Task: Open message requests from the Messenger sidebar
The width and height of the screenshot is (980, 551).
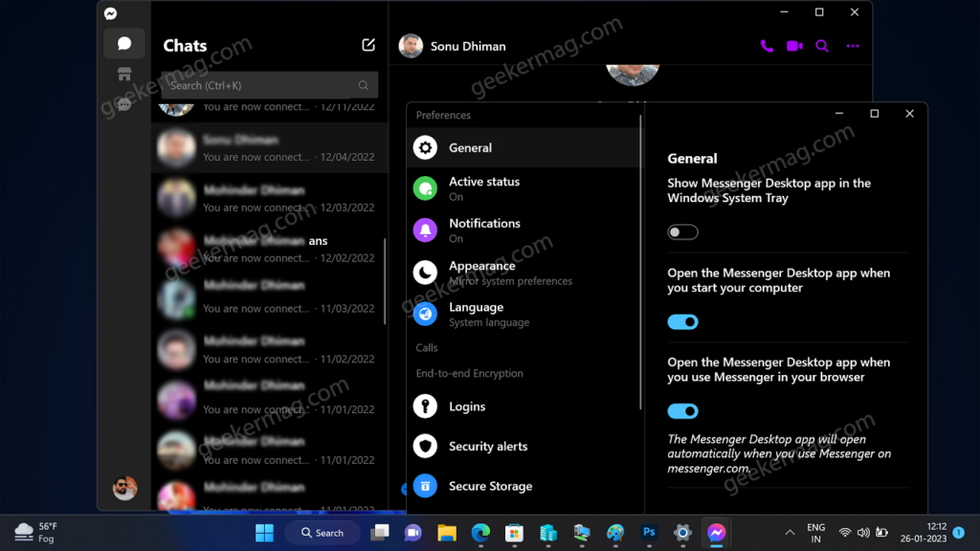Action: pyautogui.click(x=124, y=104)
